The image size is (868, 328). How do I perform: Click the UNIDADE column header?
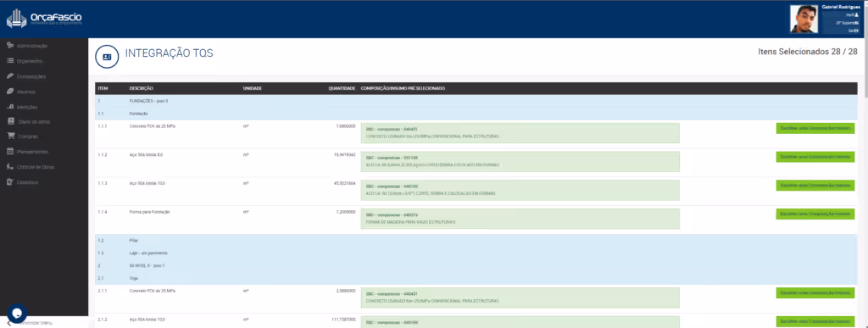click(253, 88)
